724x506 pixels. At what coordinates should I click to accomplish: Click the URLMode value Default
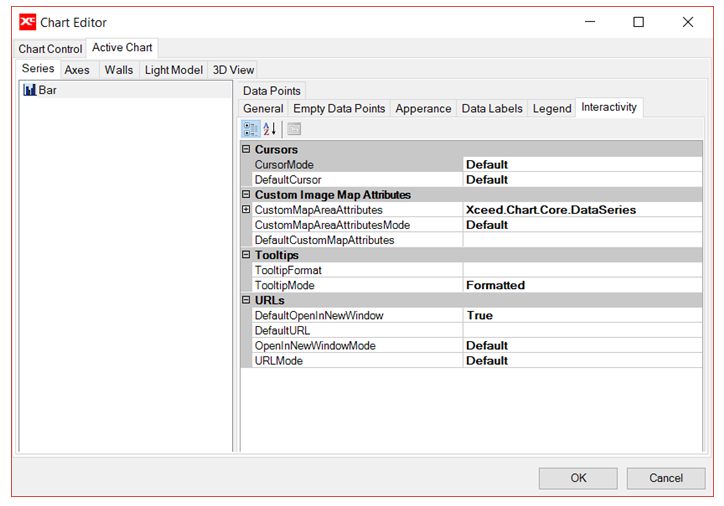tap(583, 361)
